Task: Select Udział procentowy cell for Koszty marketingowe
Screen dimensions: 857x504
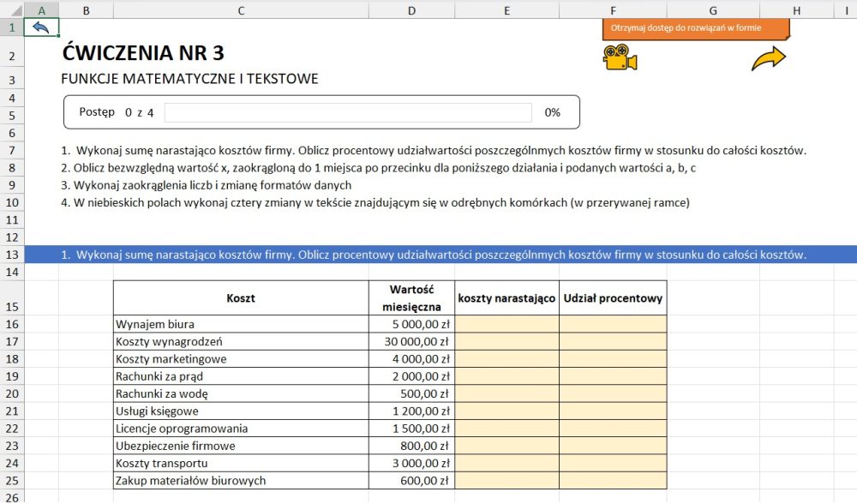Action: coord(613,359)
